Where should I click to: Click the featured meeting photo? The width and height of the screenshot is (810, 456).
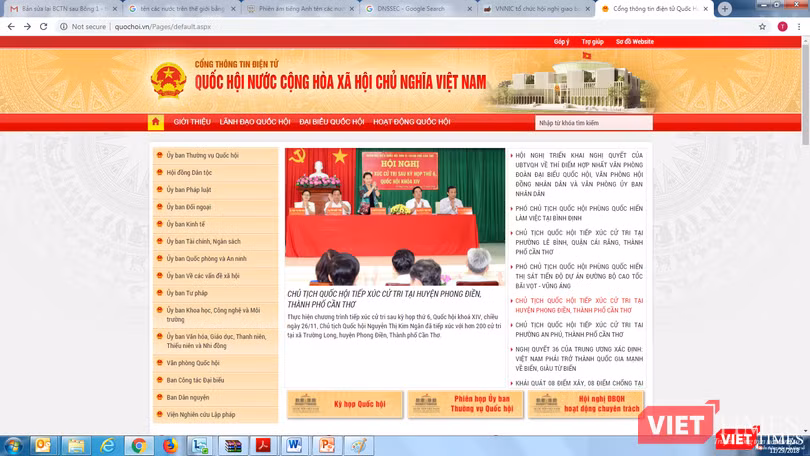click(395, 217)
